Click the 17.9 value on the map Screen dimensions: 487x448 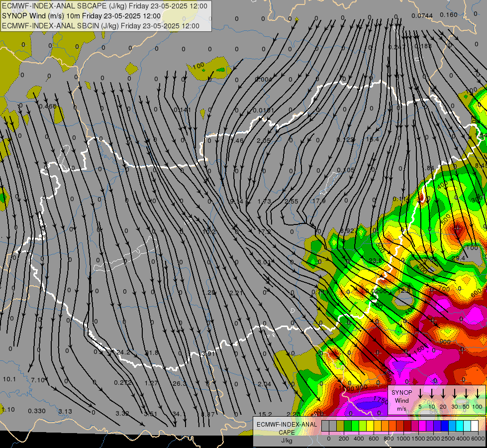pyautogui.click(x=319, y=201)
